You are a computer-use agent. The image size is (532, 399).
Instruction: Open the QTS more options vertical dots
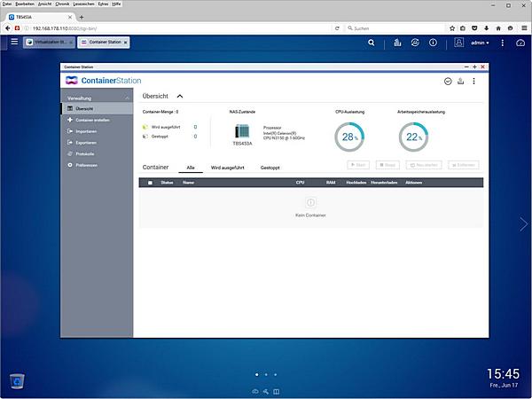503,43
